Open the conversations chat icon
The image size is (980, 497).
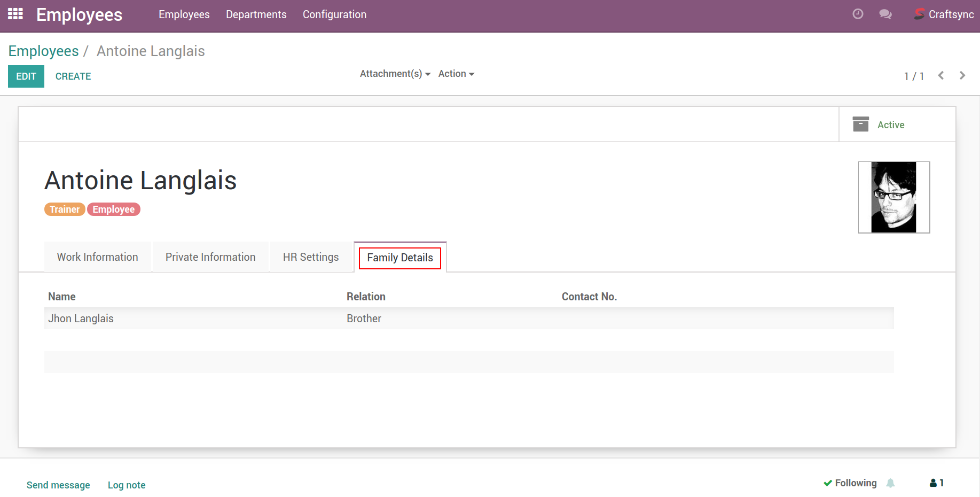click(885, 14)
